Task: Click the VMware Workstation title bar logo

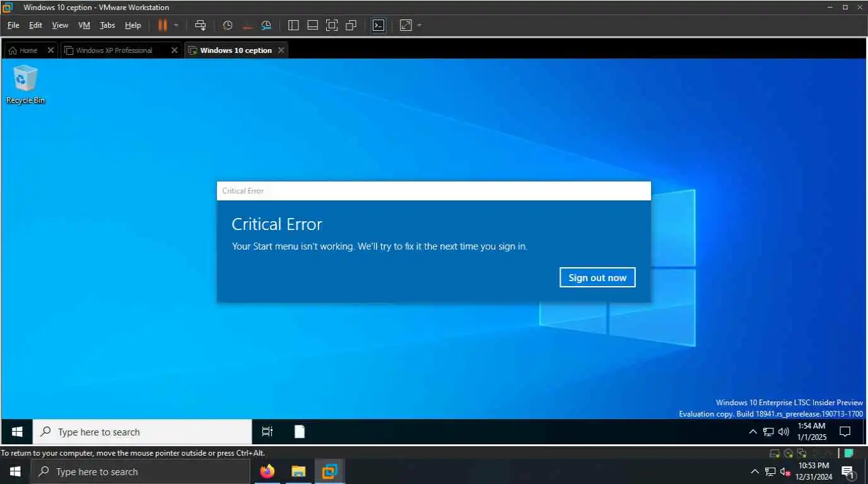Action: click(x=8, y=8)
